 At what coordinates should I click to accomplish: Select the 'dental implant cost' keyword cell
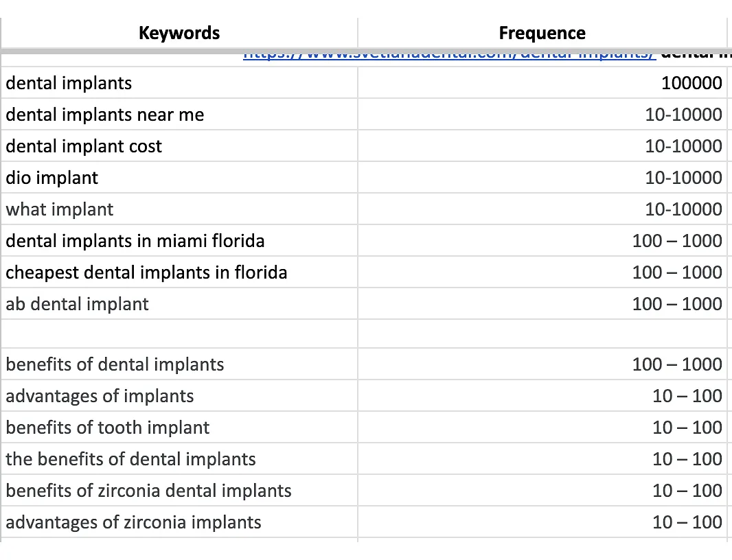(x=84, y=146)
